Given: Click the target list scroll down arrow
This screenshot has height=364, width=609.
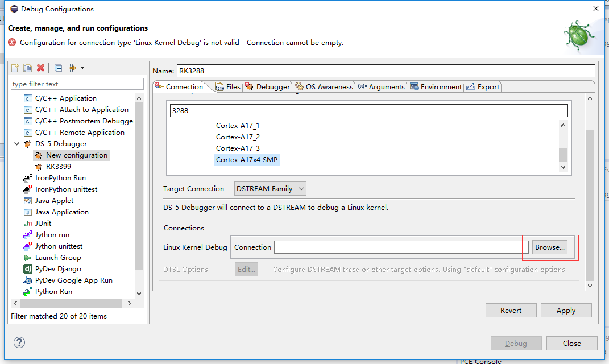Looking at the screenshot, I should (x=563, y=167).
